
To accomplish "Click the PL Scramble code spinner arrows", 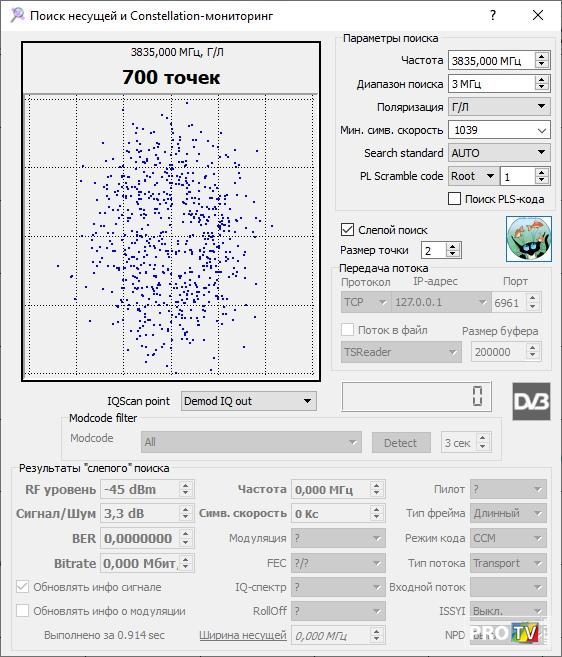I will click(x=542, y=176).
